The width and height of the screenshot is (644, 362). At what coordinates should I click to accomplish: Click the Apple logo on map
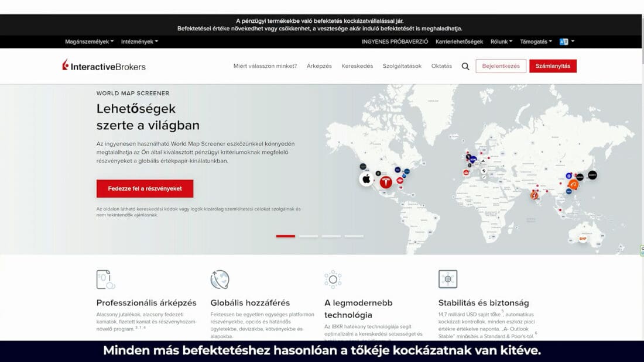click(366, 179)
